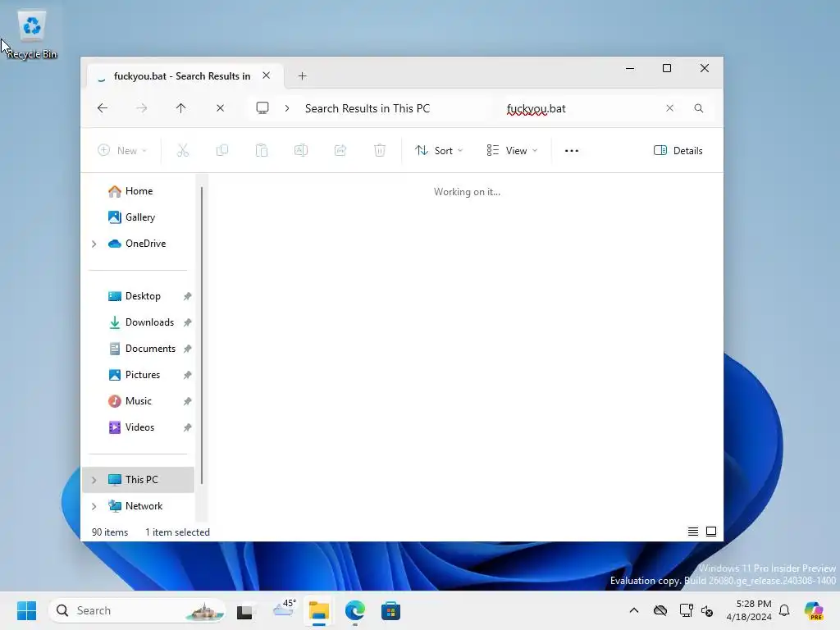This screenshot has width=840, height=630.
Task: Click the pin icon next to Desktop
Action: (x=187, y=296)
